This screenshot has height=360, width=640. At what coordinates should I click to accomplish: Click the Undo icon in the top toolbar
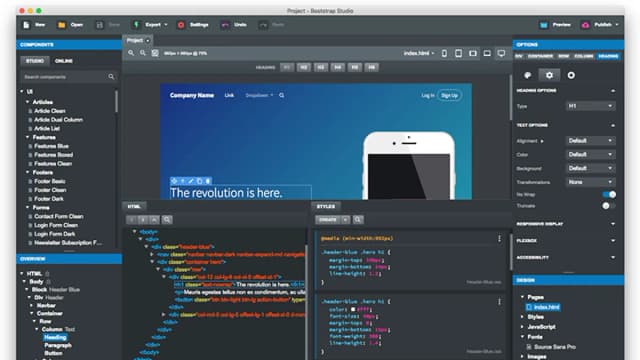pyautogui.click(x=225, y=25)
